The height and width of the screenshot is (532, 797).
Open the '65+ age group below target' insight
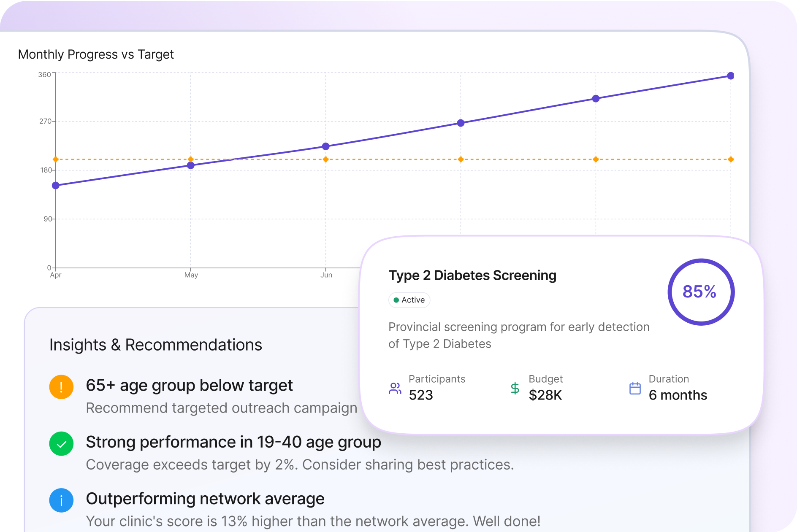click(189, 385)
